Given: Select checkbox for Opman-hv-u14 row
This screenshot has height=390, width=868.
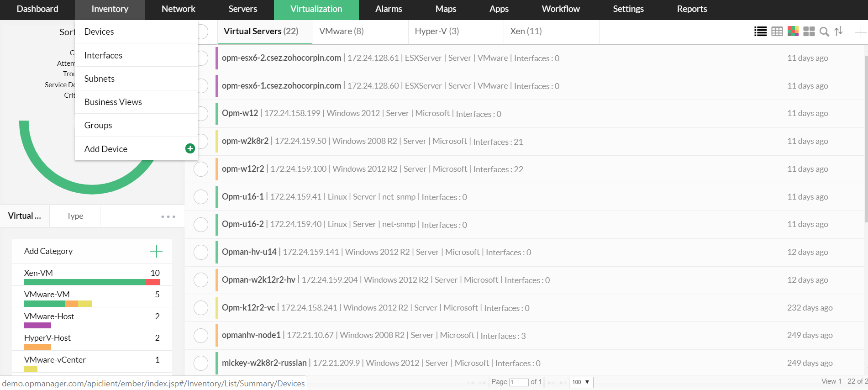Looking at the screenshot, I should pyautogui.click(x=201, y=252).
